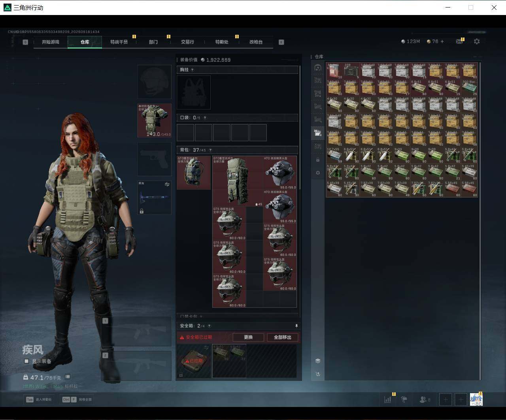Viewport: 506px width, 420px height.
Task: Open the 特勤处 tab
Action: (222, 42)
